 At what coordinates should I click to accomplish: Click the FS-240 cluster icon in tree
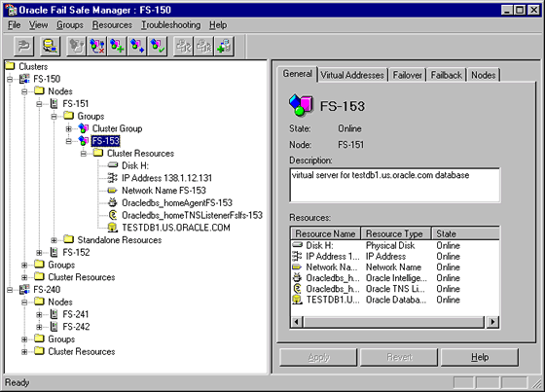(x=24, y=290)
